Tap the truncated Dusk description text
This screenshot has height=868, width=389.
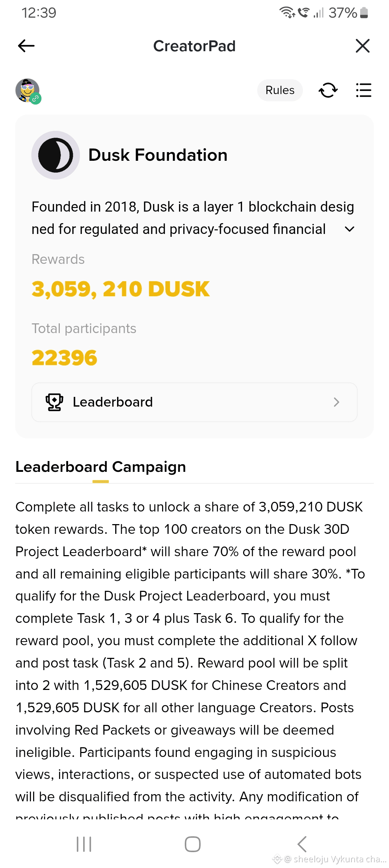[180, 218]
